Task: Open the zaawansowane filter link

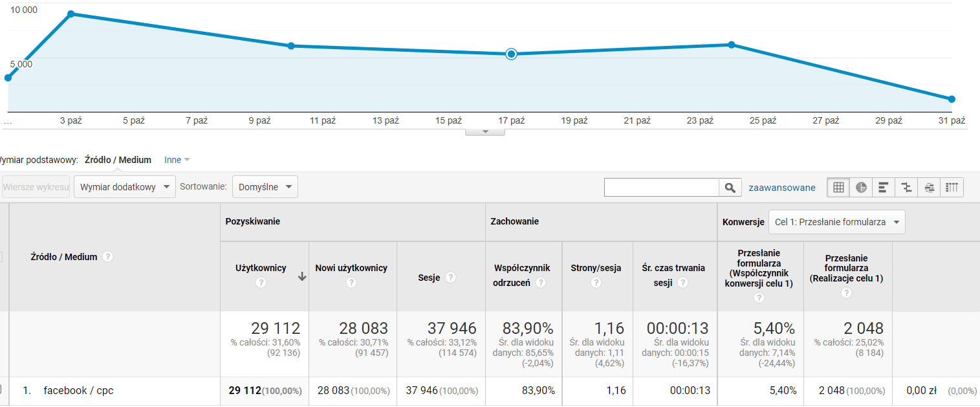Action: (781, 188)
